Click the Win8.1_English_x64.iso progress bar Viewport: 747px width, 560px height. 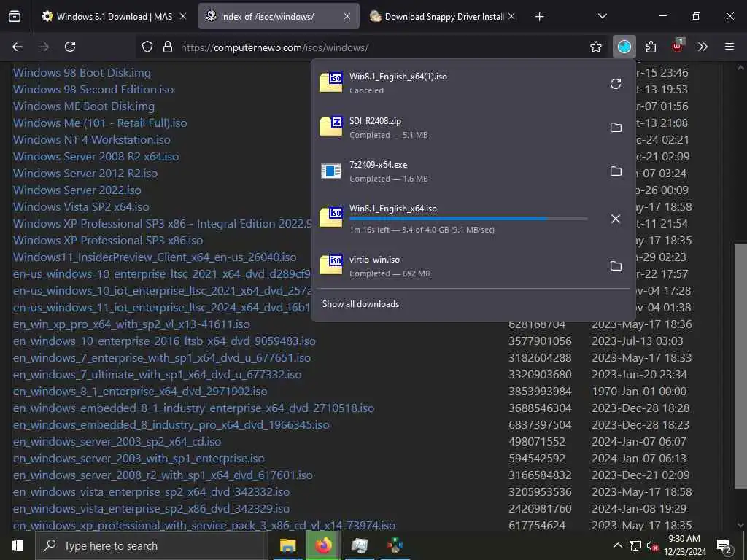point(468,219)
